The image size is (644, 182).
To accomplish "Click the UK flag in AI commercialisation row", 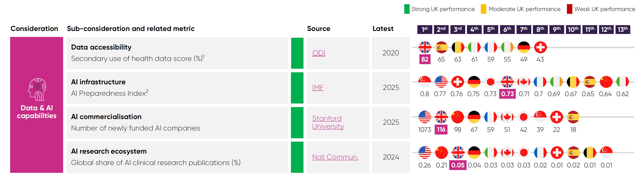I will pyautogui.click(x=441, y=117).
